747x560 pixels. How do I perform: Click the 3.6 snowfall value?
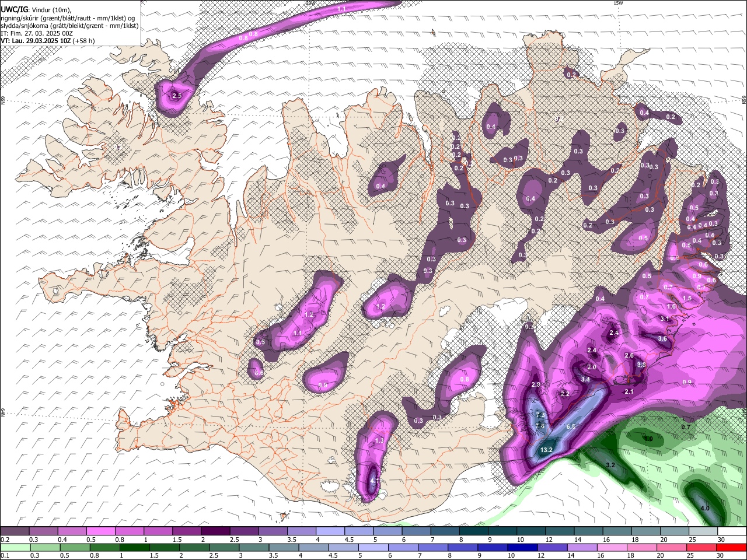(662, 338)
